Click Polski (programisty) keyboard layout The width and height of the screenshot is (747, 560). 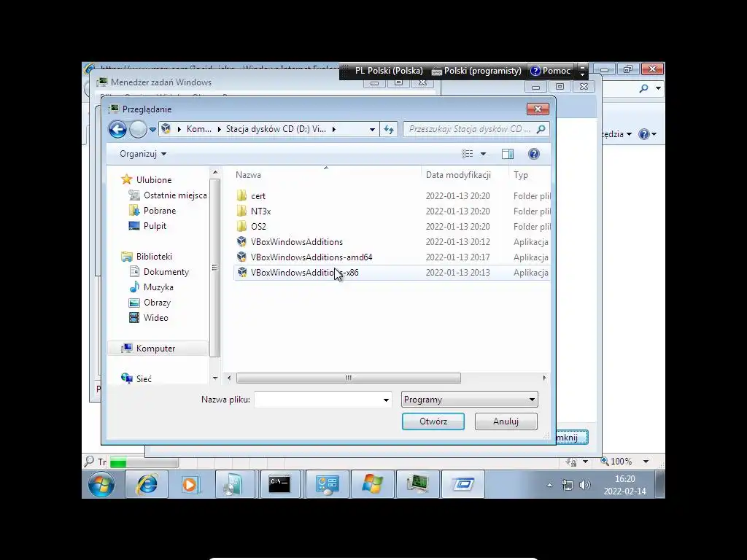click(x=476, y=71)
